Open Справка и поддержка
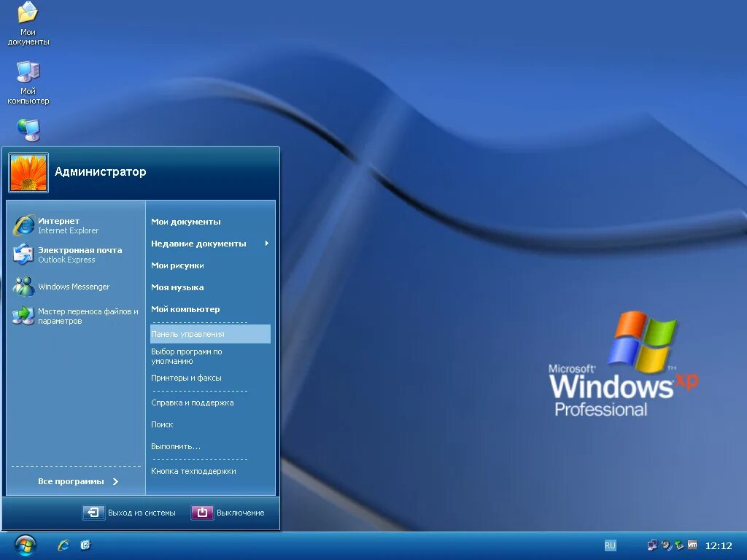The width and height of the screenshot is (747, 560). [210, 402]
